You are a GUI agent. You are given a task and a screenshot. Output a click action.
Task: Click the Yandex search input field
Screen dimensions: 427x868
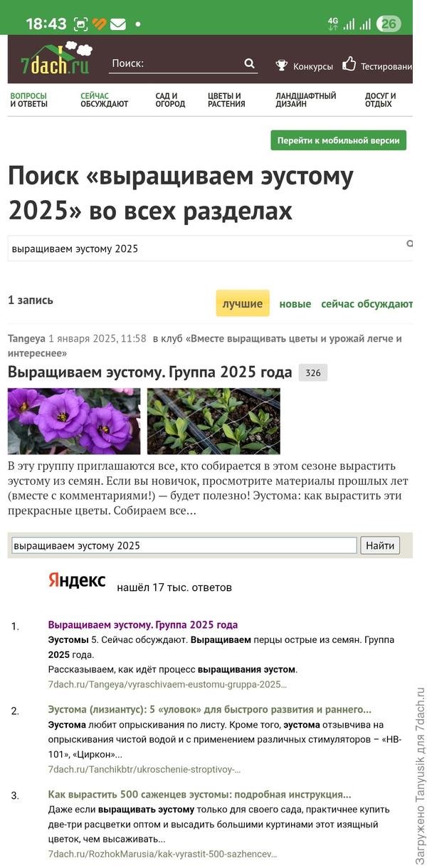click(x=184, y=545)
